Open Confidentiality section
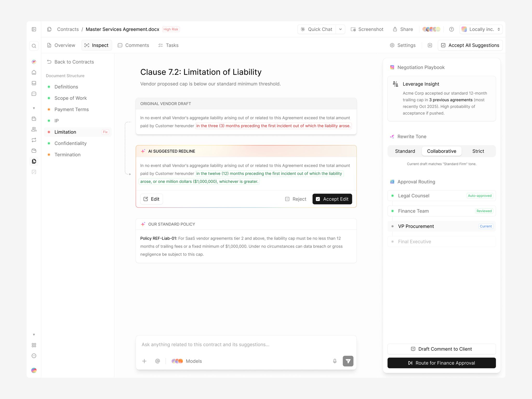 tap(78, 143)
